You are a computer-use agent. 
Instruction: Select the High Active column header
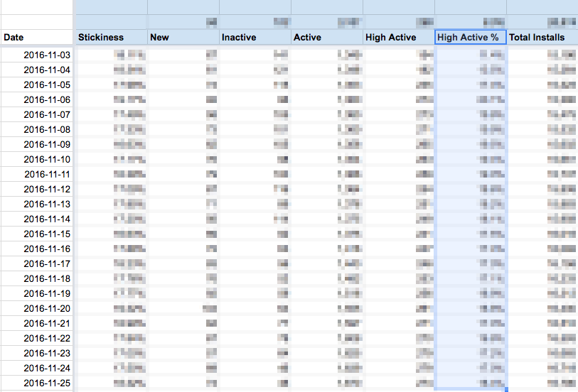pos(399,37)
